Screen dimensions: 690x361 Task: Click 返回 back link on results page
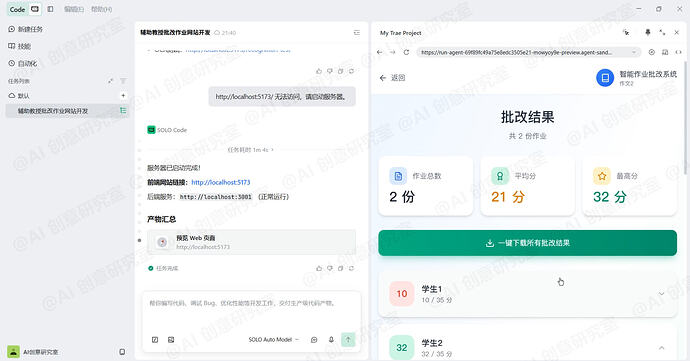click(392, 78)
